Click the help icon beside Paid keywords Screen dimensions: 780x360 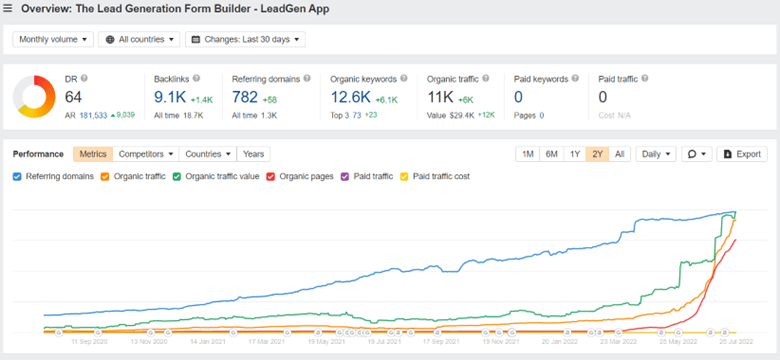pyautogui.click(x=575, y=79)
